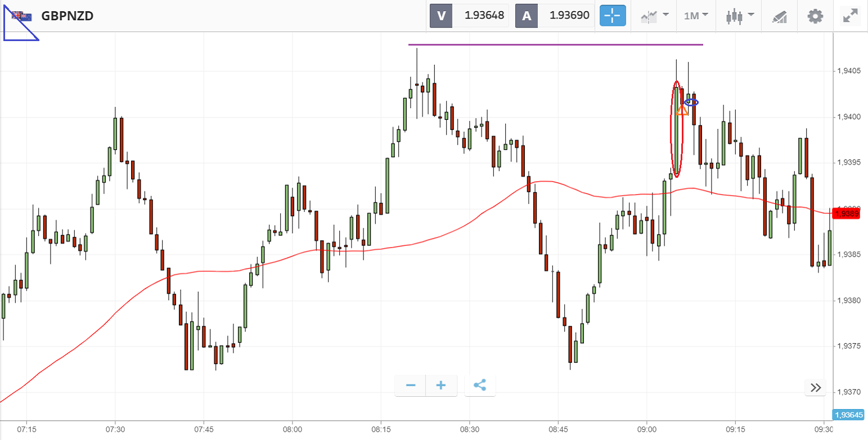Select the purple horizontal resistance line

(x=555, y=44)
